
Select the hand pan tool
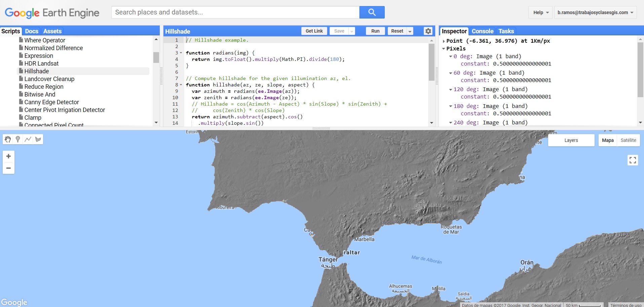pyautogui.click(x=8, y=139)
